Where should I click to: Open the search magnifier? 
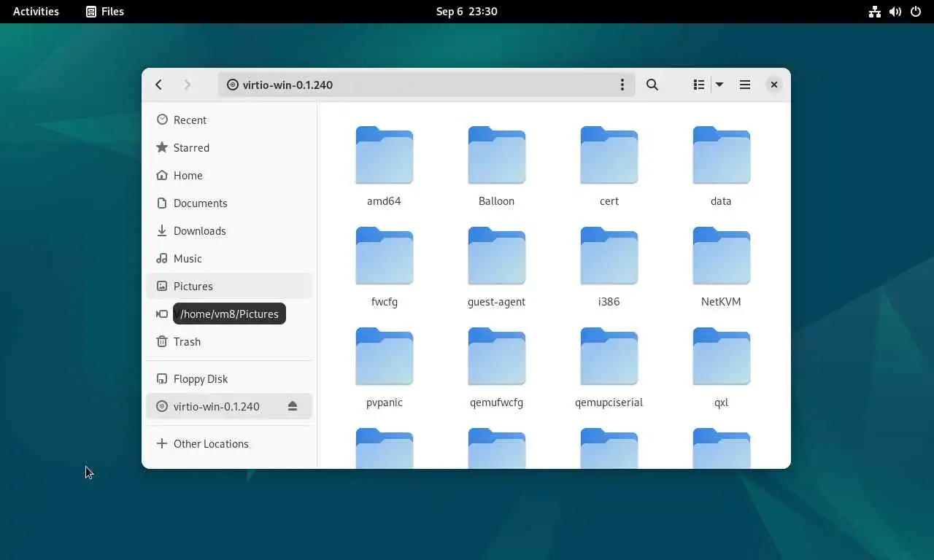click(x=652, y=85)
